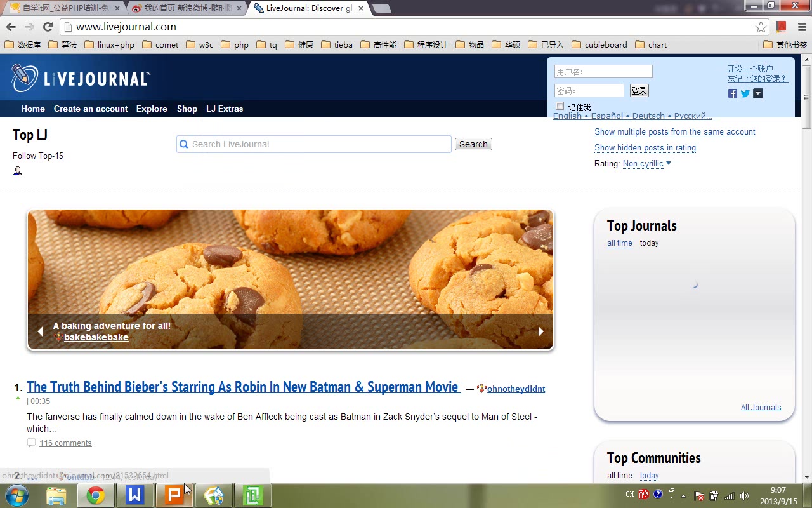
Task: Select Top Communities today filter
Action: click(649, 476)
